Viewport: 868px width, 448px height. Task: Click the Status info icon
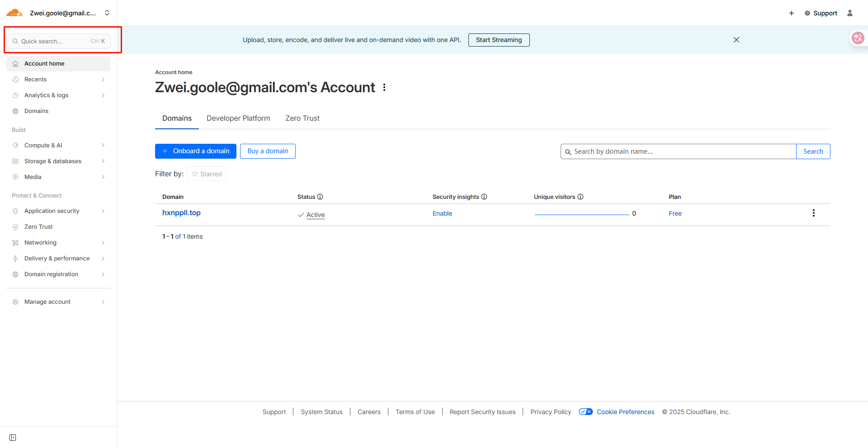tap(320, 197)
